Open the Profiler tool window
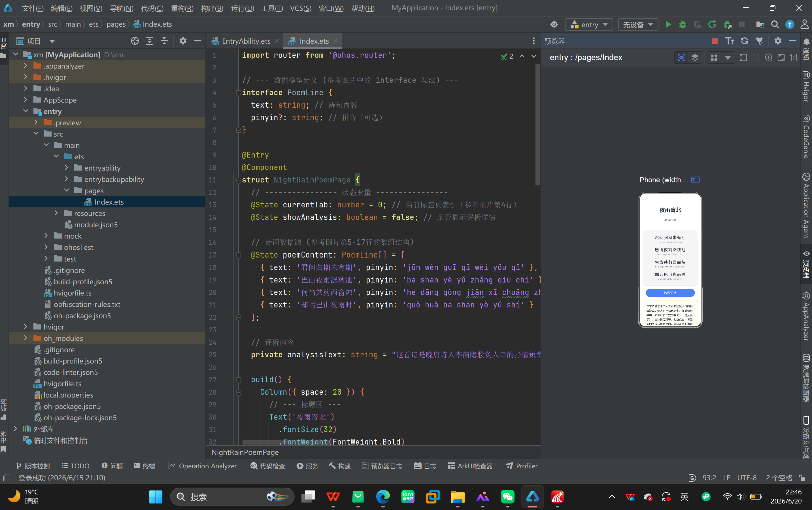812x510 pixels. pyautogui.click(x=521, y=466)
